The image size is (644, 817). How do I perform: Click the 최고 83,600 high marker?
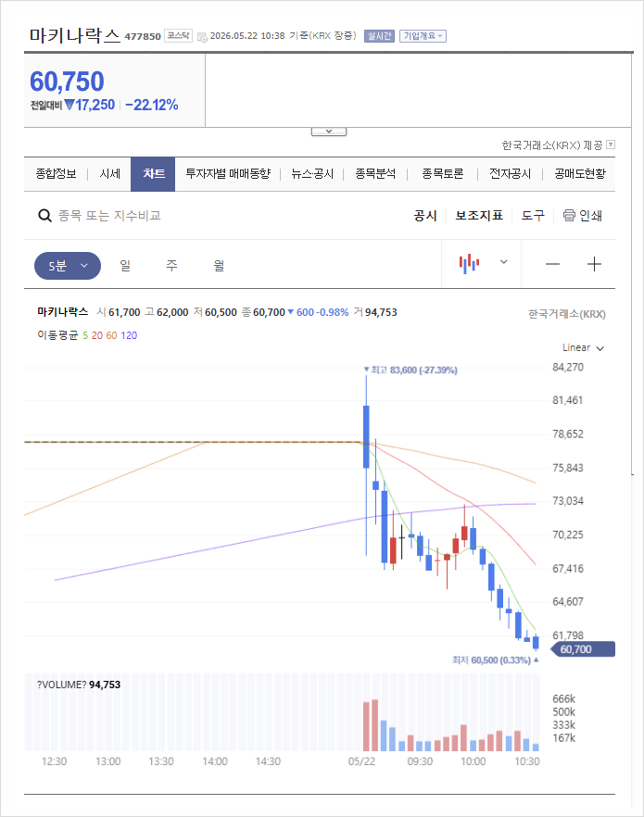(x=410, y=370)
